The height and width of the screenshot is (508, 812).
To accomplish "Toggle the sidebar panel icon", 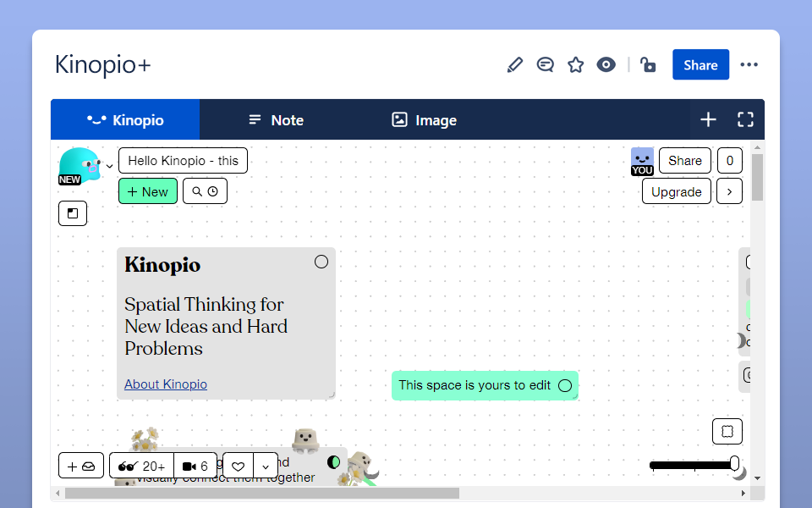I will coord(73,213).
